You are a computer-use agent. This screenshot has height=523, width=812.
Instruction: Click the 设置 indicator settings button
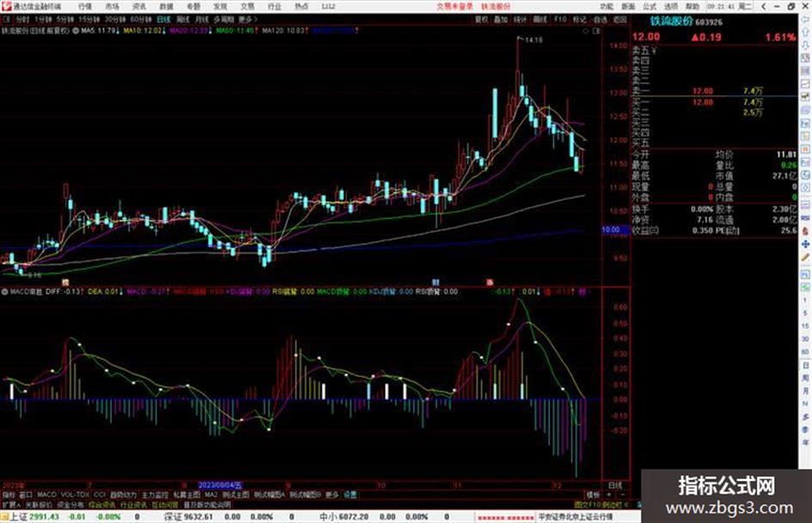(x=350, y=495)
